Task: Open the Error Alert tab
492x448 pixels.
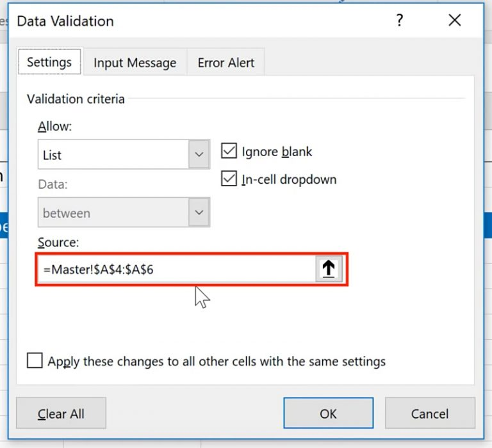Action: (225, 63)
